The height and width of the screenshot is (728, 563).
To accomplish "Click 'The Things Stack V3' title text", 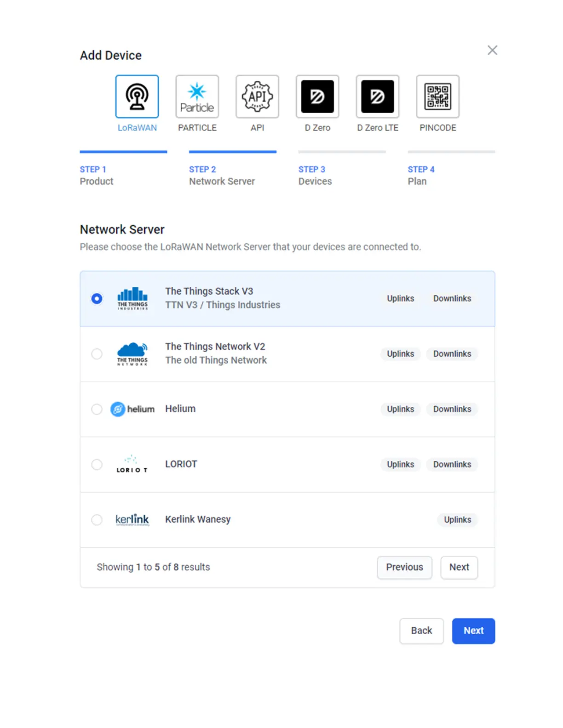I will [209, 291].
